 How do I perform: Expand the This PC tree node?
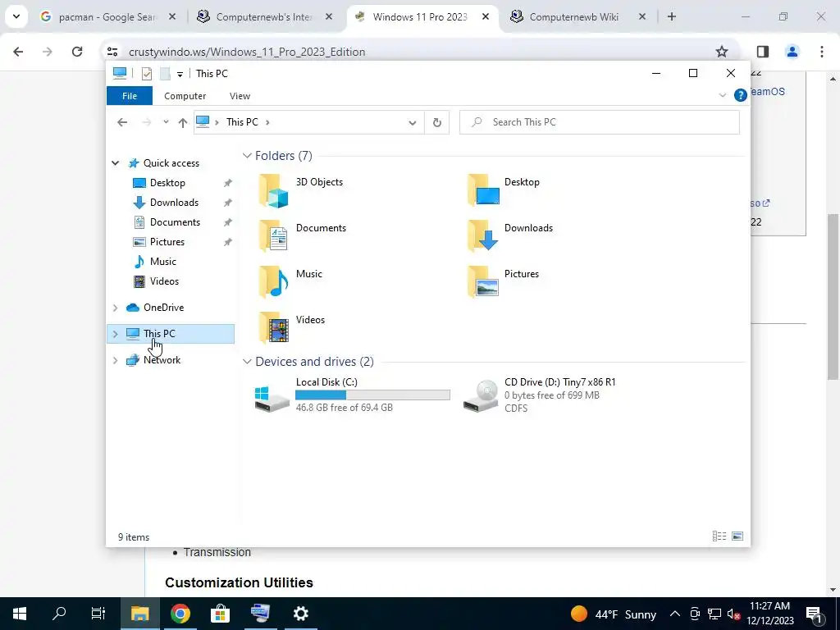(115, 334)
